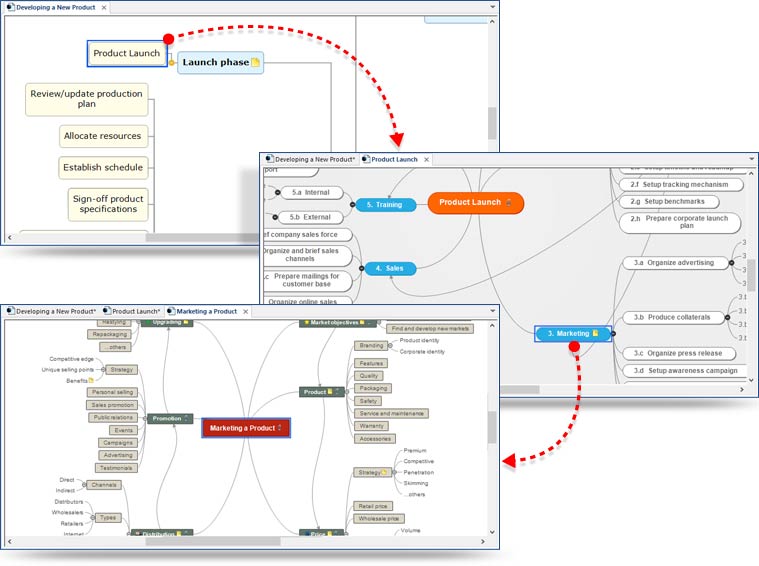Image resolution: width=759 pixels, height=566 pixels.
Task: Collapse the 5.a Internal branch toggle
Action: pos(277,192)
